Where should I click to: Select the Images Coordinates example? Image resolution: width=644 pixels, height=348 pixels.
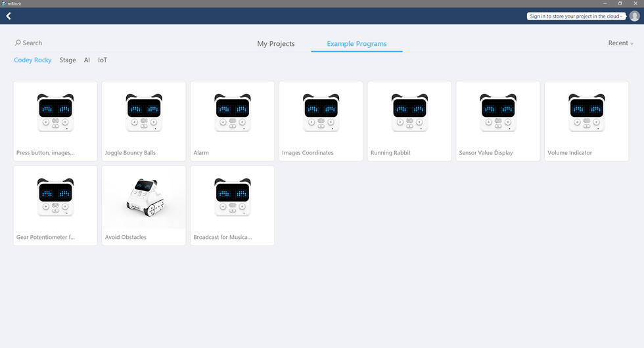pos(321,121)
